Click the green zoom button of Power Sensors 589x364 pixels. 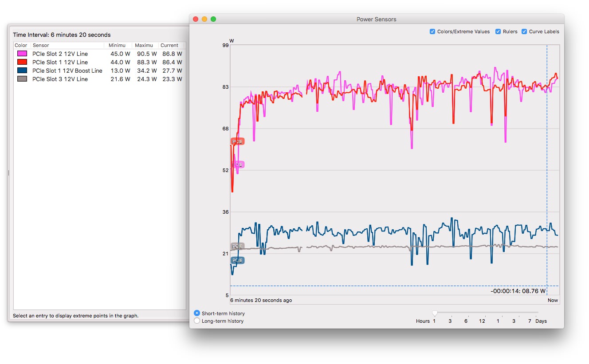pos(213,19)
